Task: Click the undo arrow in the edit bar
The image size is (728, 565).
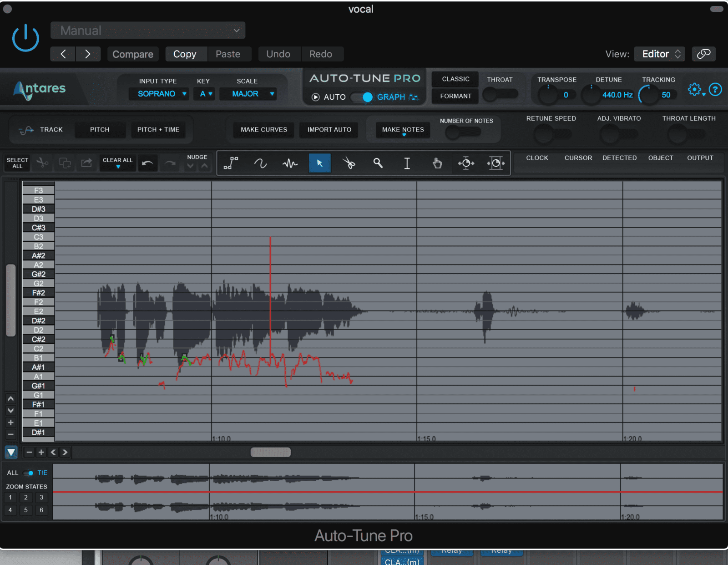Action: pyautogui.click(x=147, y=163)
